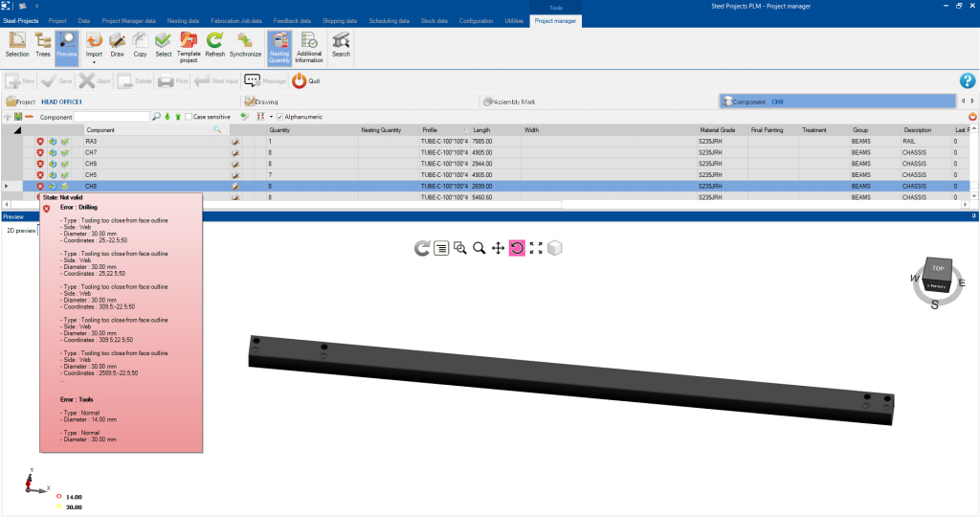Image resolution: width=980 pixels, height=517 pixels.
Task: Switch to the Nesting data tab
Action: [183, 21]
